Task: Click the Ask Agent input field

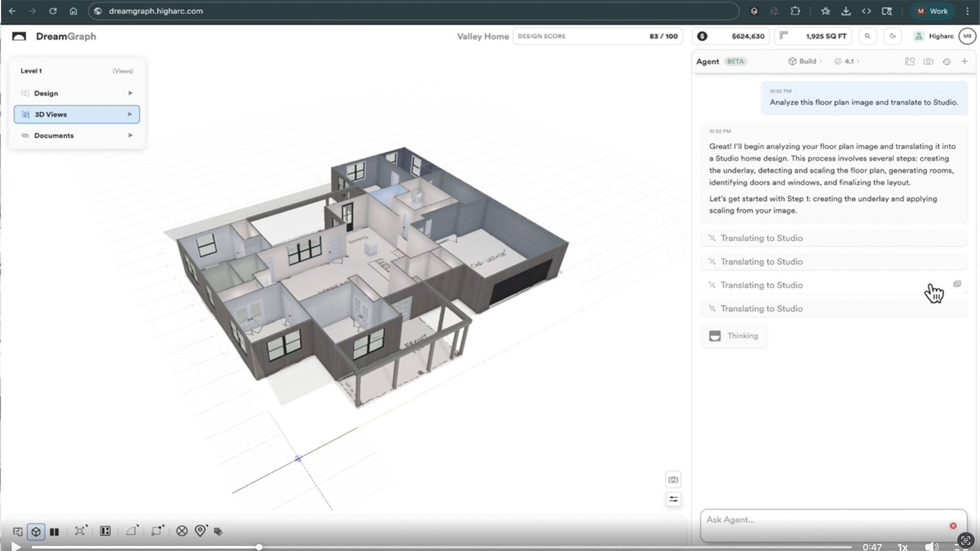Action: [824, 520]
